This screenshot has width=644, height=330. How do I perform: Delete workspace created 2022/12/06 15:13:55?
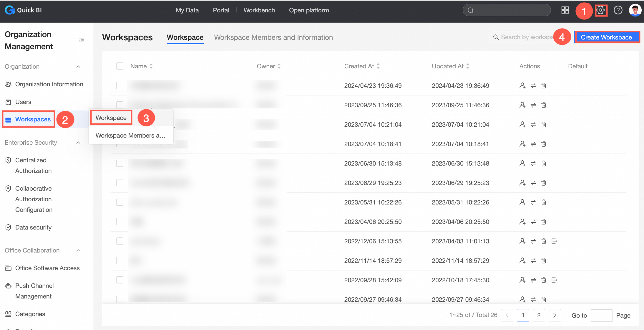(544, 241)
